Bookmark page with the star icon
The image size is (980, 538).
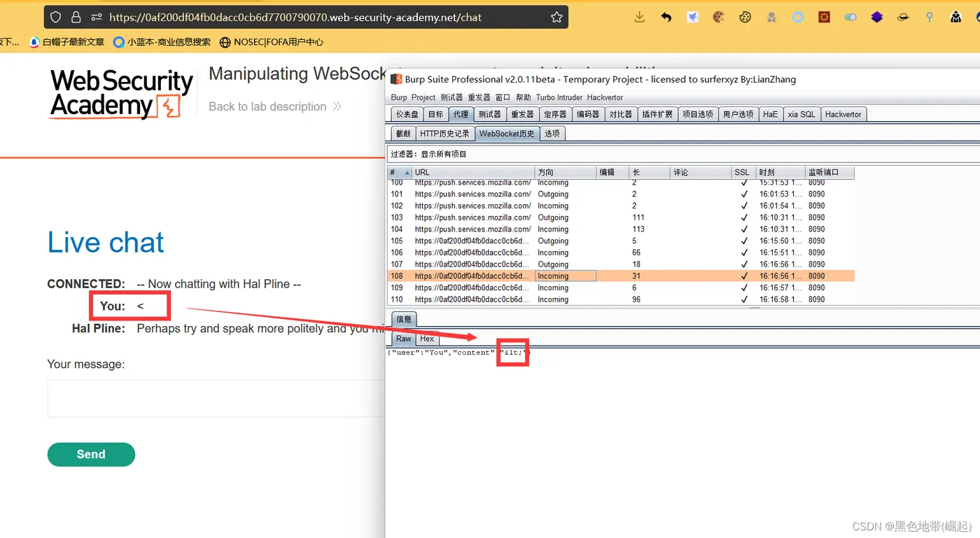pos(556,17)
